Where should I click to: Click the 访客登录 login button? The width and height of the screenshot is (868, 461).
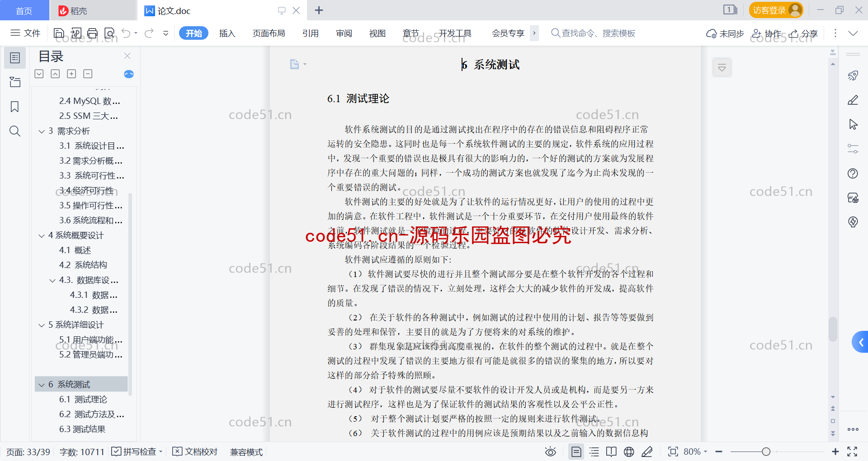click(776, 10)
